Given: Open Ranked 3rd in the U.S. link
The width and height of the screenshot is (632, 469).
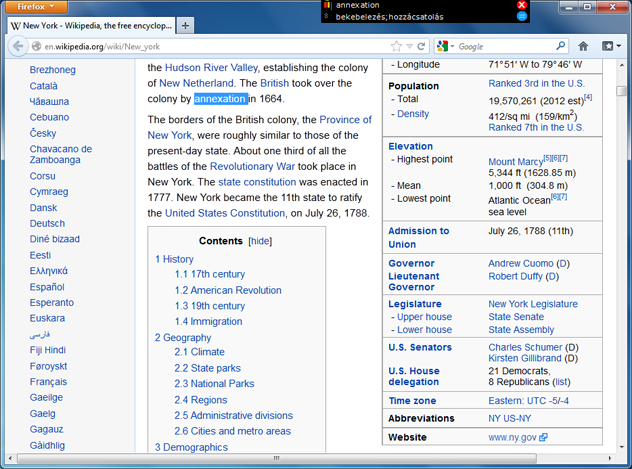Looking at the screenshot, I should [536, 83].
